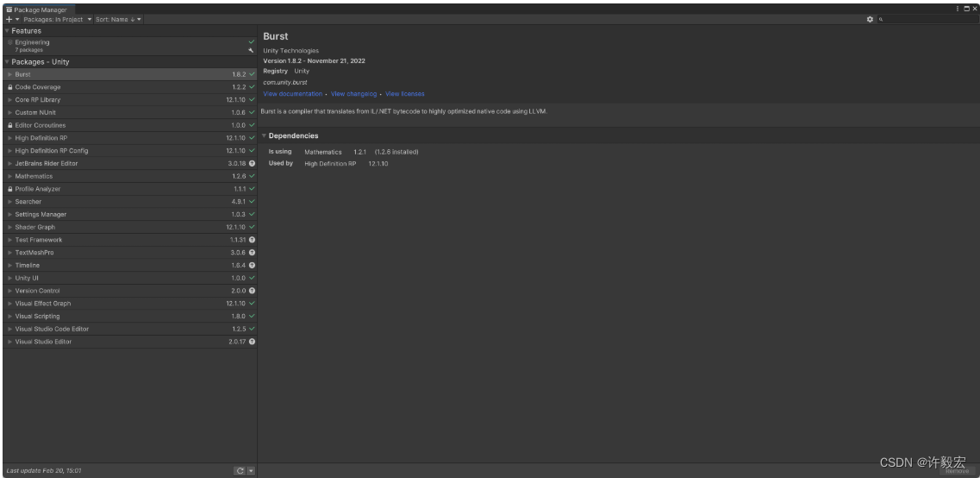Open the window kebab options menu
980x478 pixels.
(x=958, y=9)
